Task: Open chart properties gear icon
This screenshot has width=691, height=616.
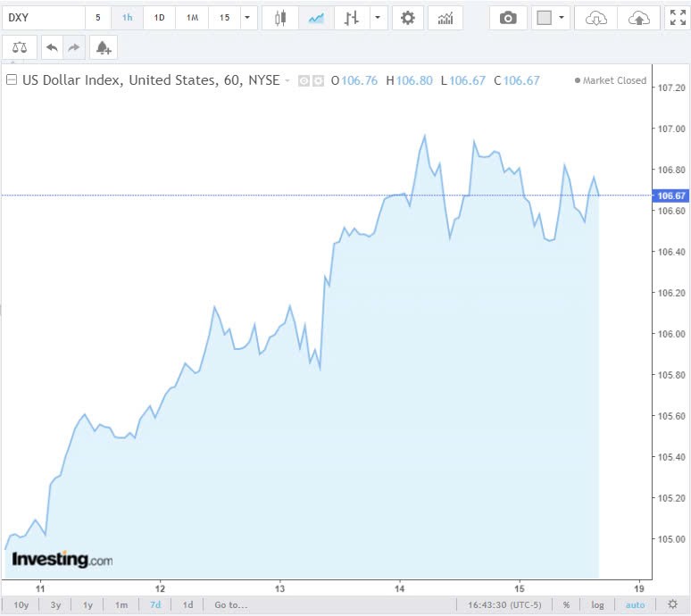Action: point(408,18)
